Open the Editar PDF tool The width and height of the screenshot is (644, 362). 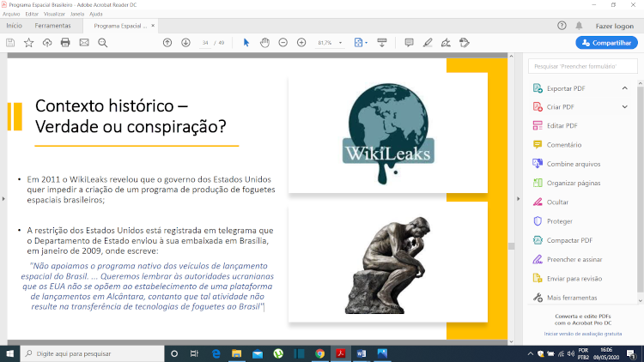(x=555, y=125)
